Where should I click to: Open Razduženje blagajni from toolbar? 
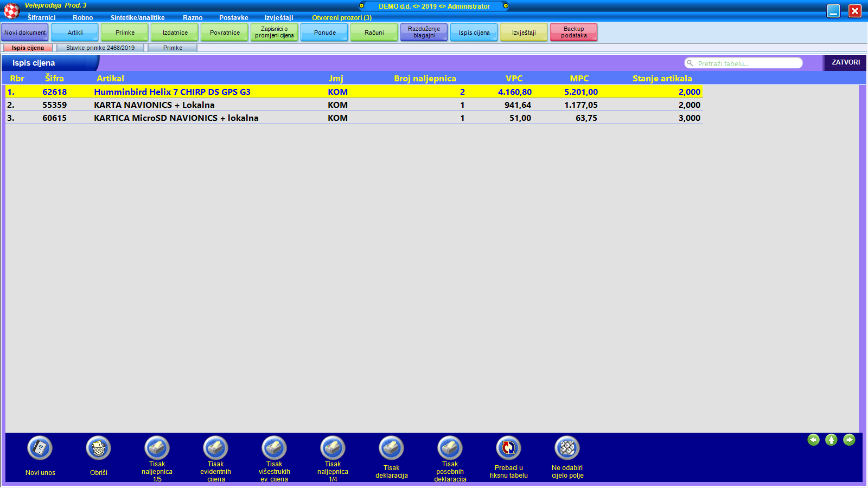click(424, 33)
